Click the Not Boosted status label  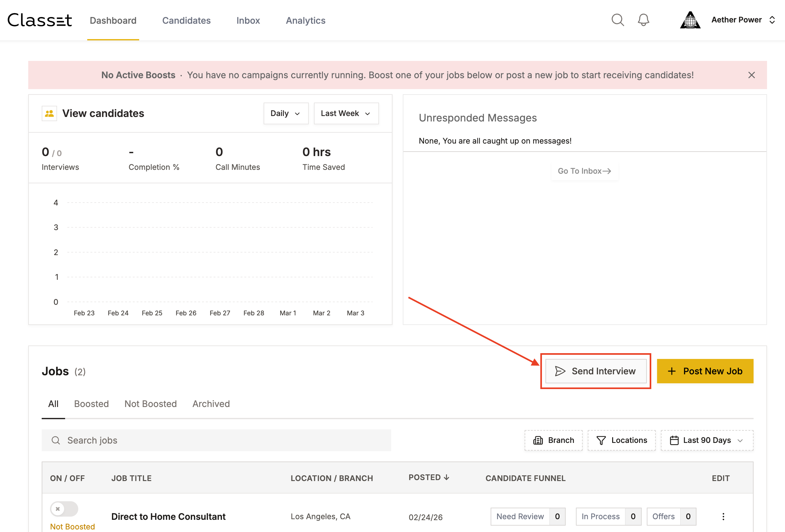[x=72, y=527]
